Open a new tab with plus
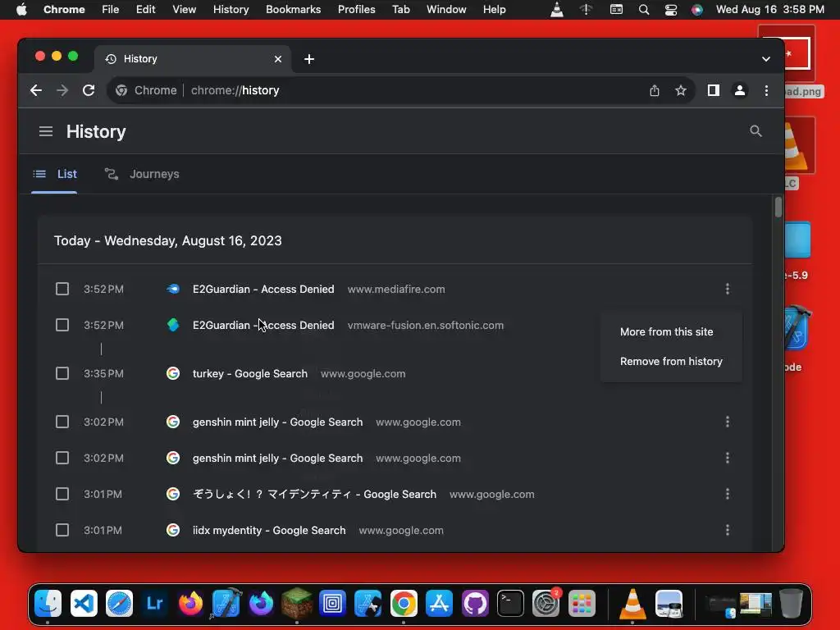This screenshot has width=840, height=630. click(x=309, y=59)
